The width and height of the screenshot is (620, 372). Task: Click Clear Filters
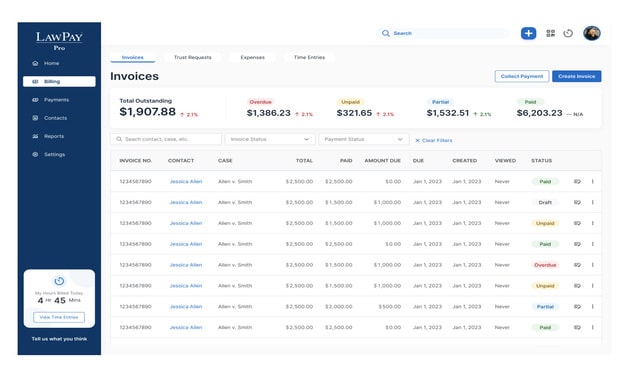[x=434, y=140]
